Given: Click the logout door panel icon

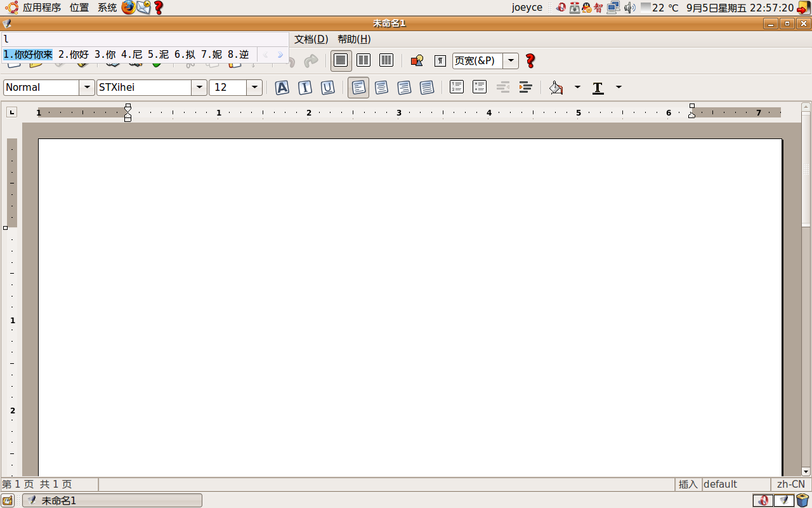Looking at the screenshot, I should 804,8.
